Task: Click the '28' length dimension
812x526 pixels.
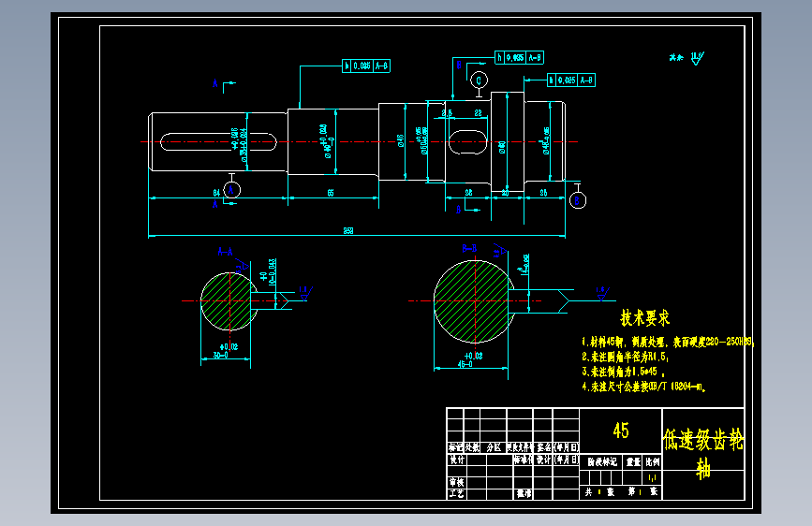Action: [x=468, y=193]
